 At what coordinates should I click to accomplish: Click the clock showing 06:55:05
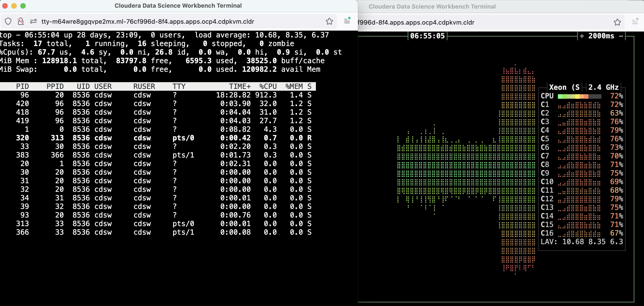click(x=428, y=35)
